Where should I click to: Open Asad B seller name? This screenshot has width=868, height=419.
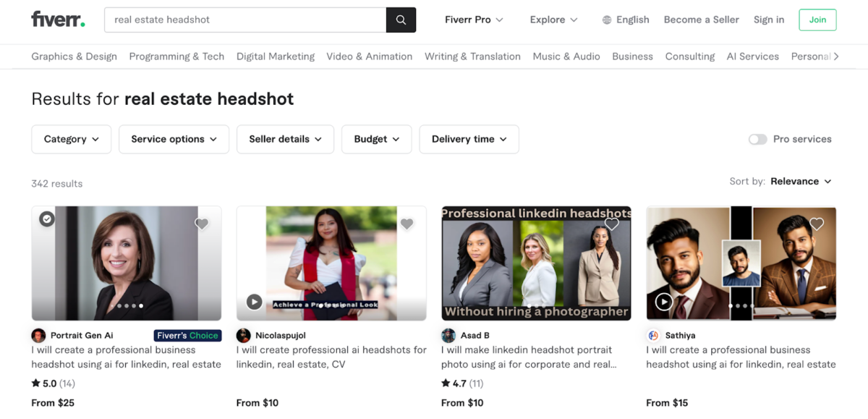coord(475,336)
